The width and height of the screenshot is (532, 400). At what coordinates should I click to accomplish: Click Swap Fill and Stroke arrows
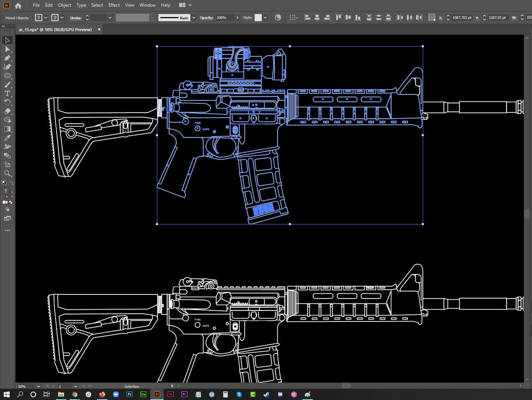pos(11,183)
